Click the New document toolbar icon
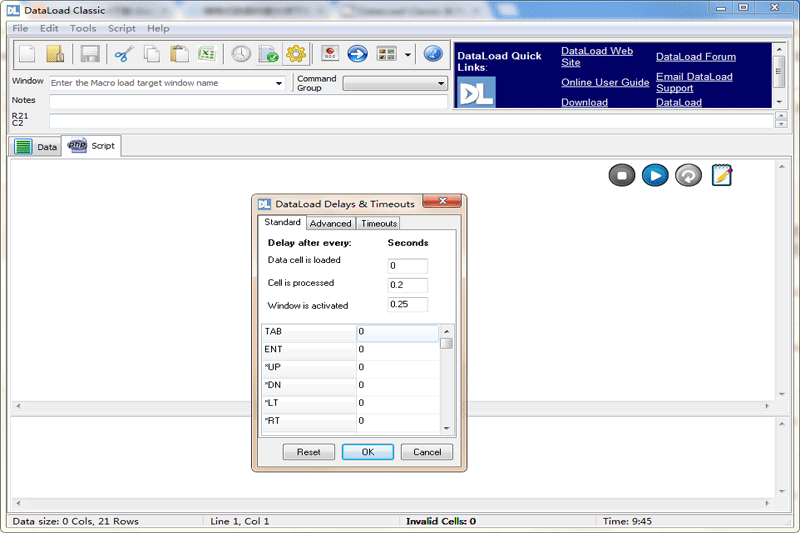The height and width of the screenshot is (533, 800). 27,54
